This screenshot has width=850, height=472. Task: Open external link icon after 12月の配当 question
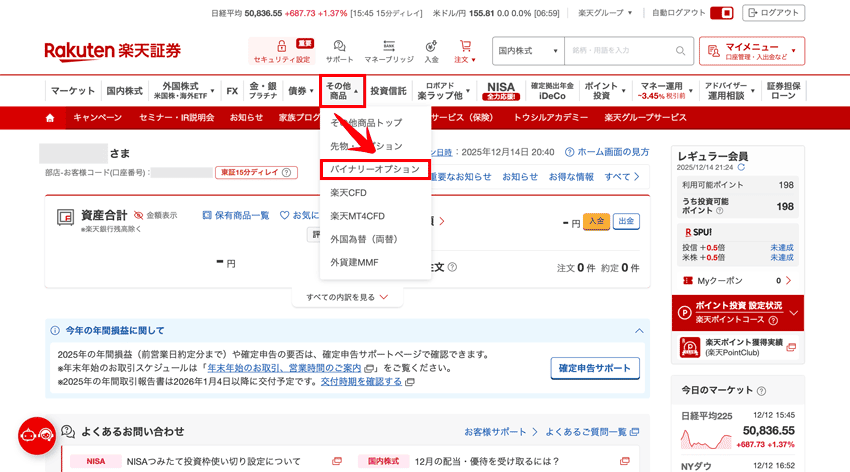coord(624,461)
